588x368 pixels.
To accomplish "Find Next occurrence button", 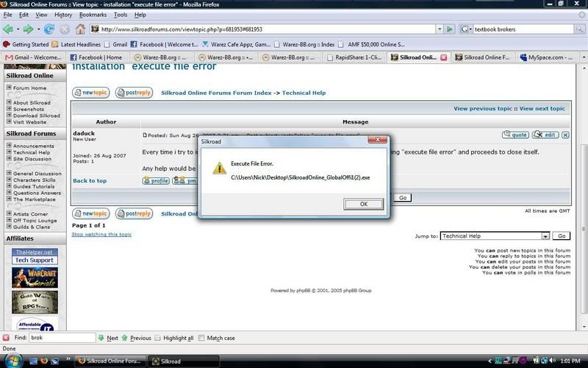I will [x=108, y=338].
